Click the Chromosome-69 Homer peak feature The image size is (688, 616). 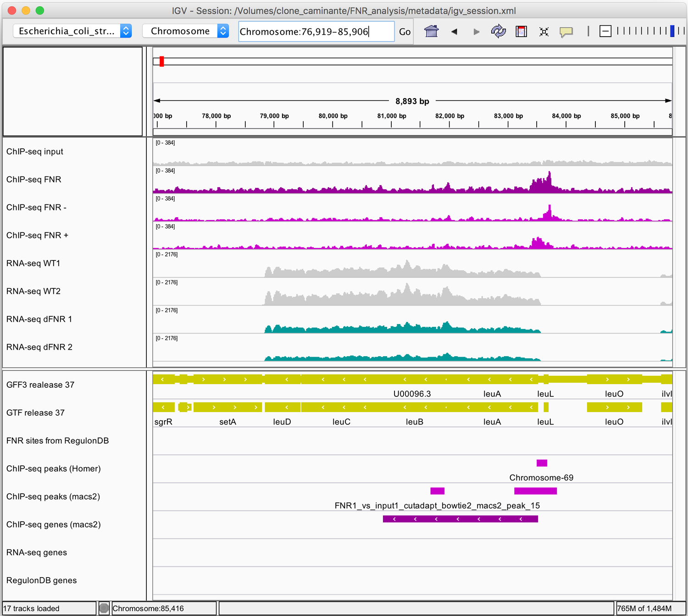(542, 463)
